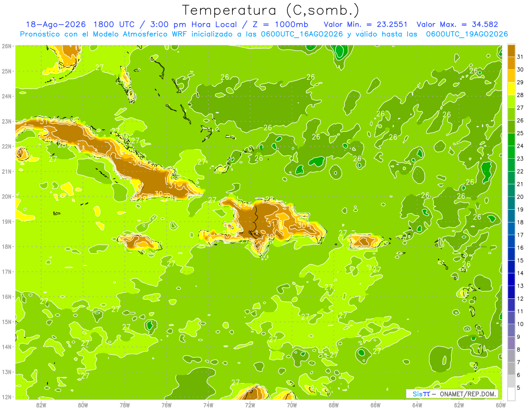Pick the teal legend swatch between 19 and 20
This screenshot has width=532, height=411.
pyautogui.click(x=512, y=203)
